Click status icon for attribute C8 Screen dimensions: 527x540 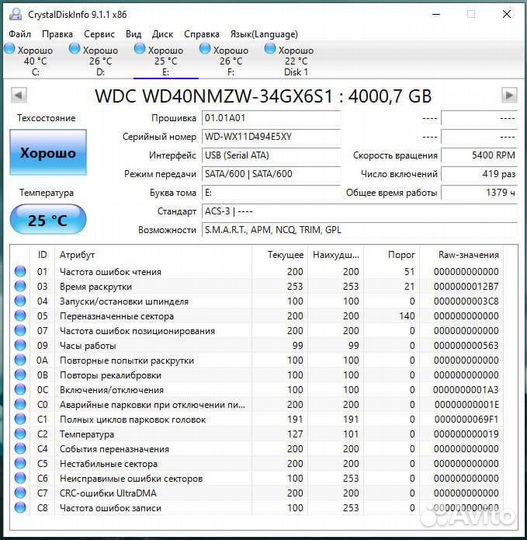point(20,508)
